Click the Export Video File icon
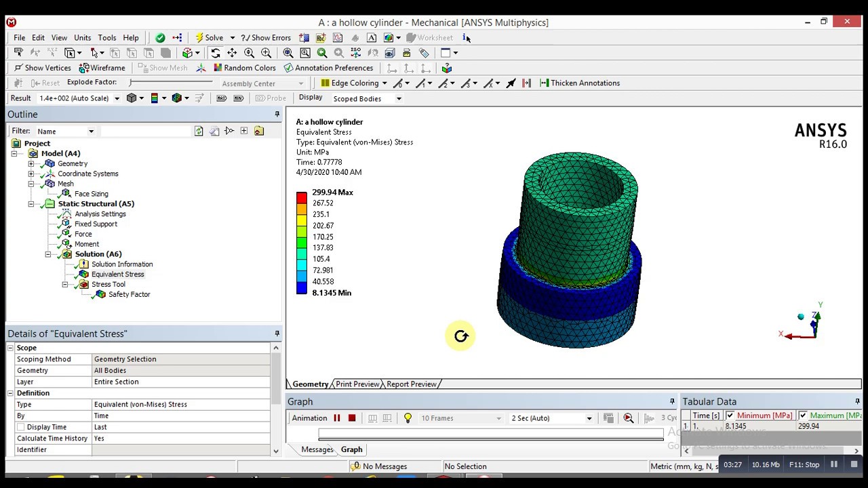The width and height of the screenshot is (868, 488). [x=608, y=418]
